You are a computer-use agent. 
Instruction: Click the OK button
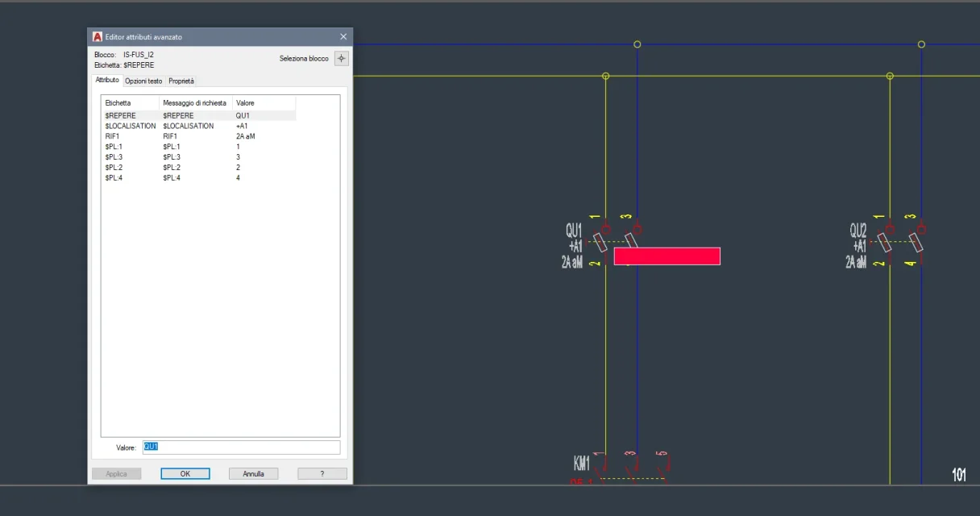[185, 474]
